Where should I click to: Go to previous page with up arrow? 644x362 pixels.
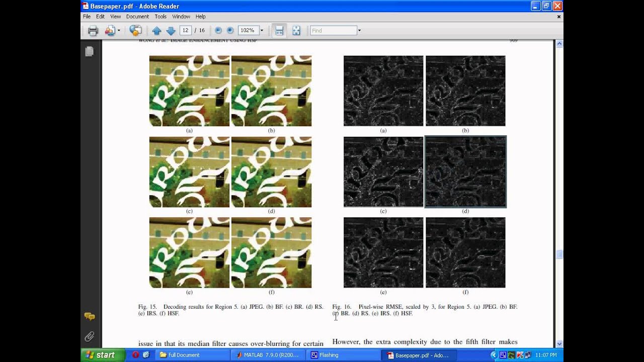156,31
